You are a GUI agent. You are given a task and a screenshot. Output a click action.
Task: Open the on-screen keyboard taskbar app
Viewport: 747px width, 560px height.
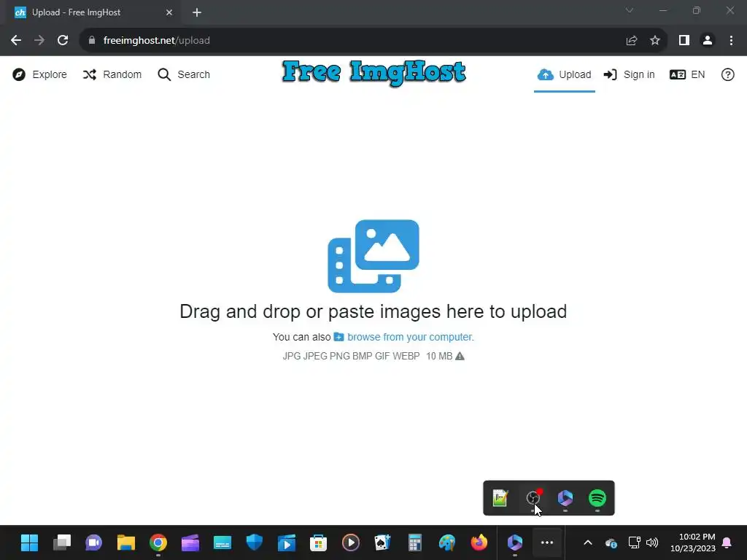point(222,542)
